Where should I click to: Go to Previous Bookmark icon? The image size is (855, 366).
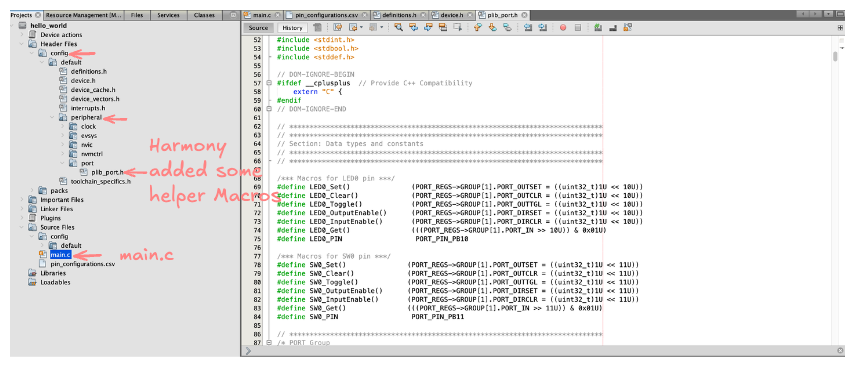[478, 27]
